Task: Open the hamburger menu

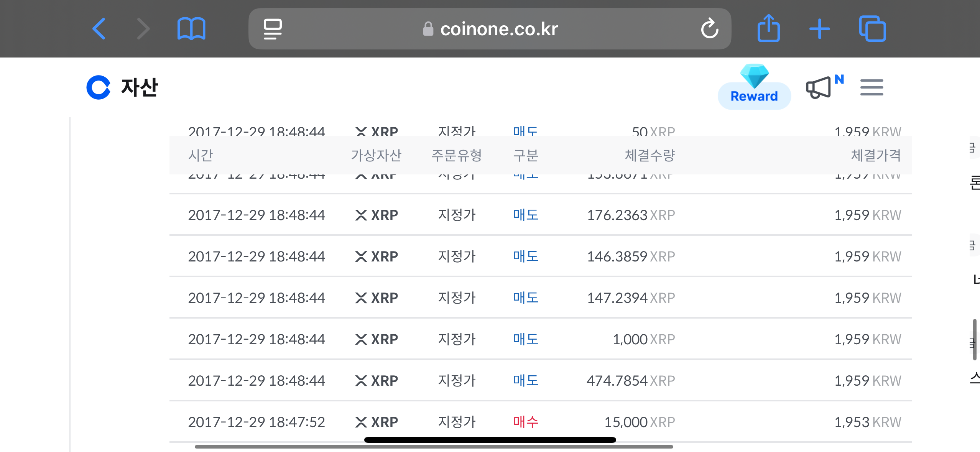Action: click(x=871, y=87)
